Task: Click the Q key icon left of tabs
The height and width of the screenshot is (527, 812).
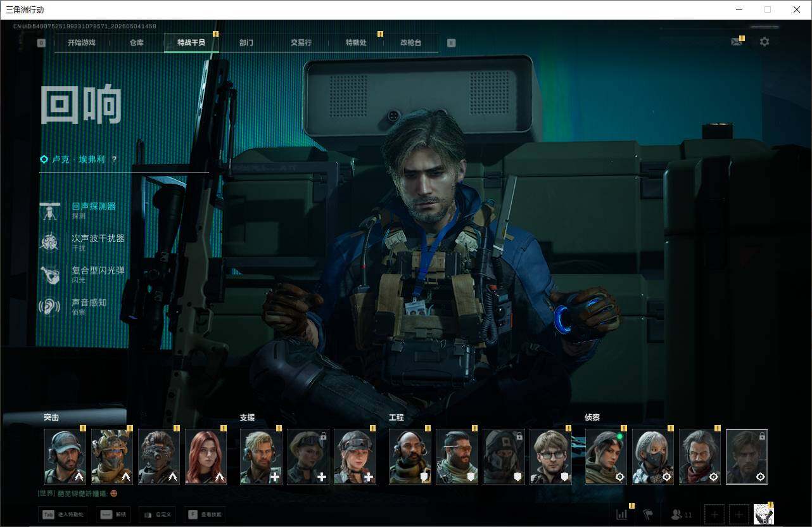Action: pos(41,42)
